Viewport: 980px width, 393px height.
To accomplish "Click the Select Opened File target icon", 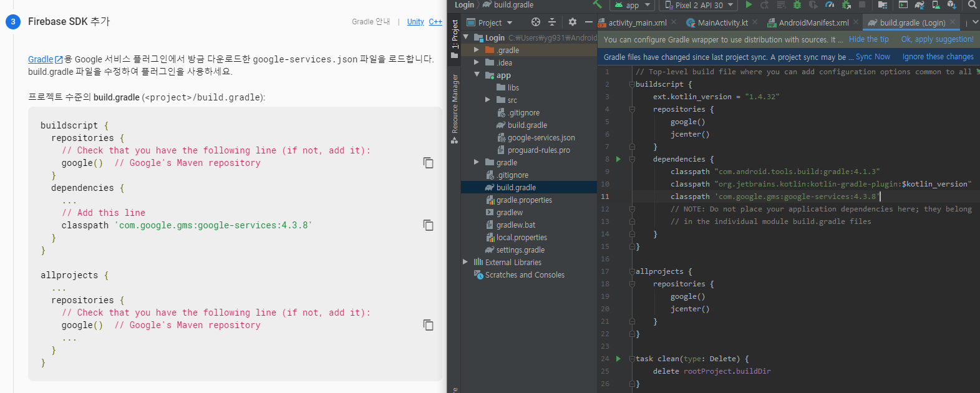I will tap(535, 22).
